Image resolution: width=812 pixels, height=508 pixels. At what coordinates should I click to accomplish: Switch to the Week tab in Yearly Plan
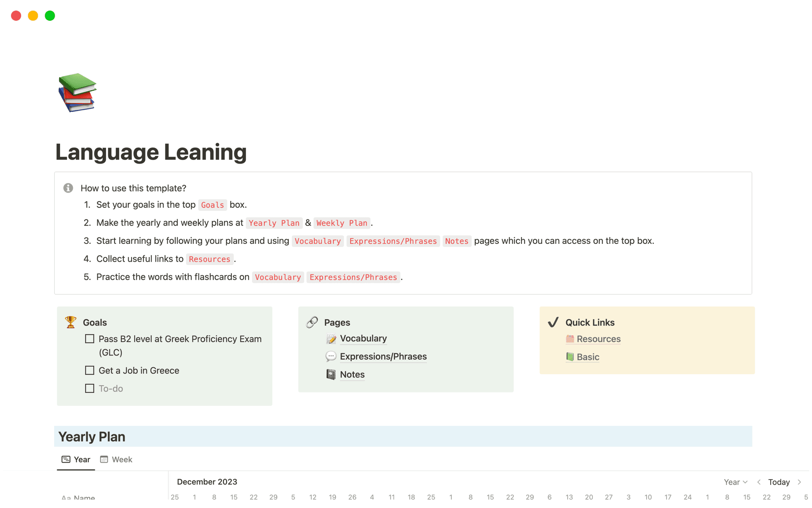click(116, 459)
